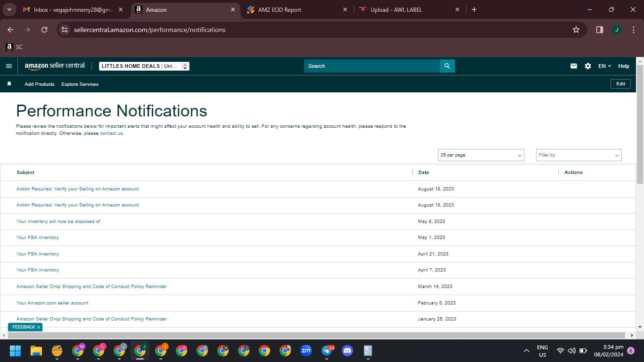644x362 pixels.
Task: Follow the contact us link
Action: tap(111, 133)
